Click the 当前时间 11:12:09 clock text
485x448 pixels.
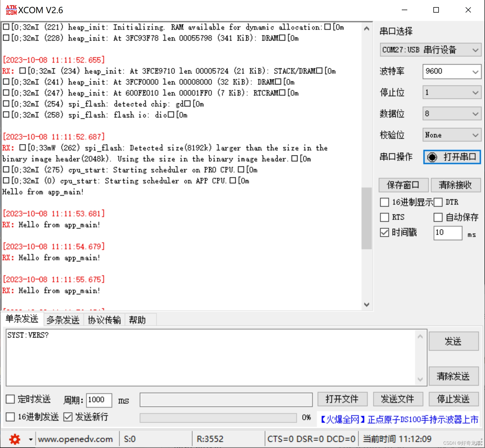pos(397,439)
